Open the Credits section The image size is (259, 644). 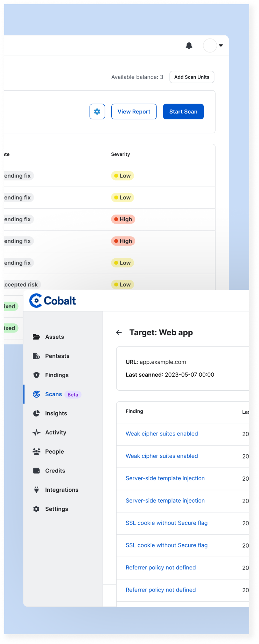click(55, 471)
